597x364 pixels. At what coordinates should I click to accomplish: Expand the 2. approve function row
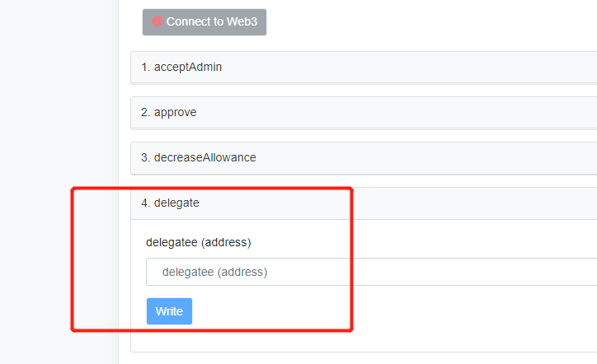tap(364, 113)
